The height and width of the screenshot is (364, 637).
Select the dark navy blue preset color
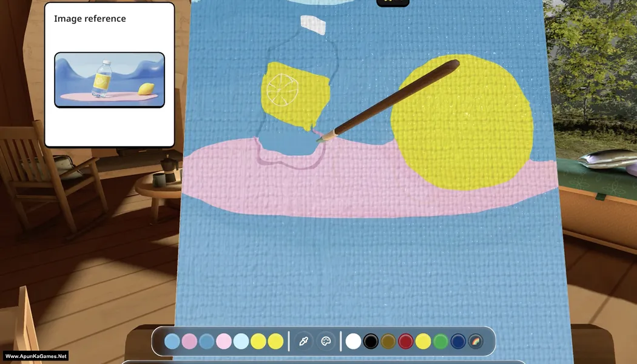tap(458, 341)
